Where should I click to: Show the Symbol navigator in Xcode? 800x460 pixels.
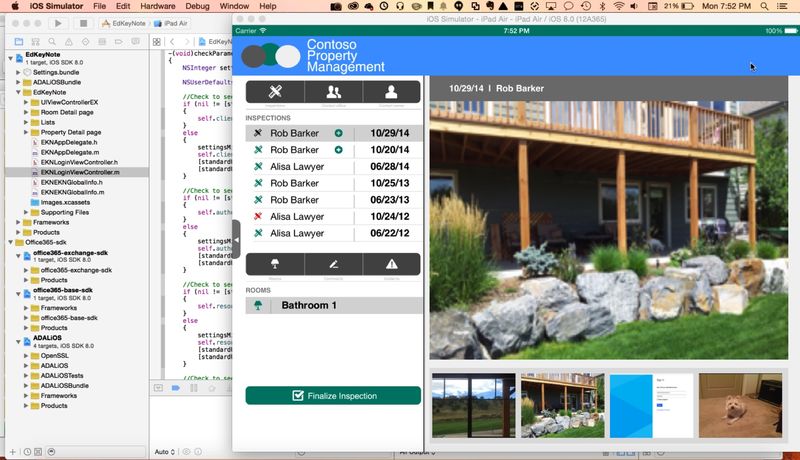point(35,42)
